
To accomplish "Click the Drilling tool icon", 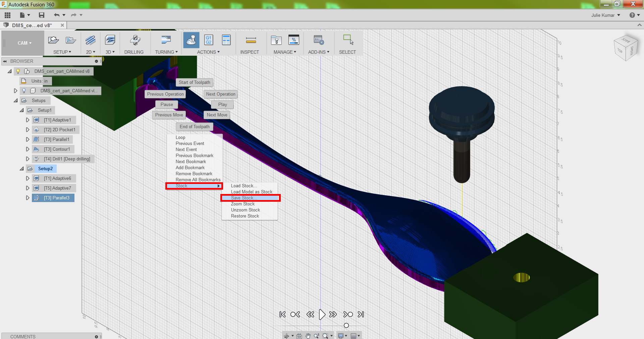I will pyautogui.click(x=135, y=40).
